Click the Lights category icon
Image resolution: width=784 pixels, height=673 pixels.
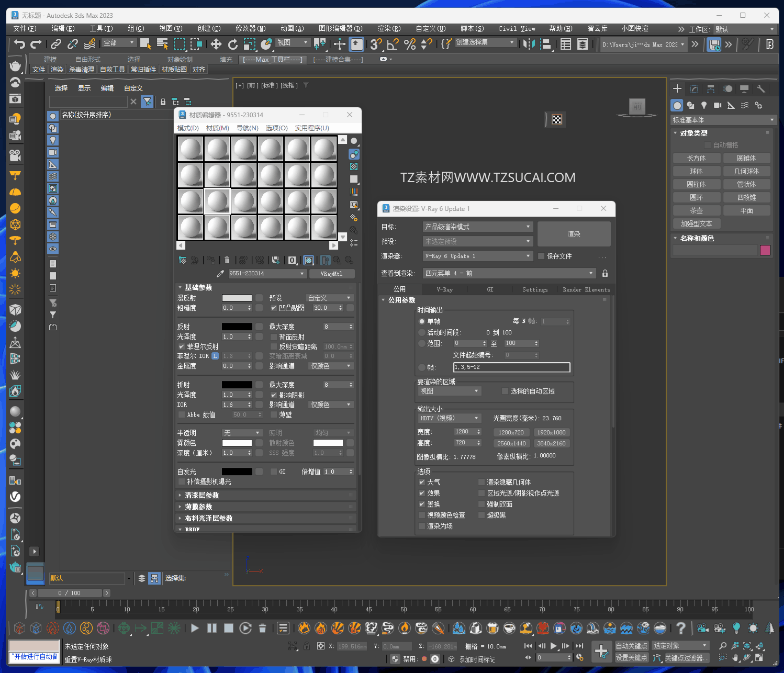pyautogui.click(x=704, y=105)
